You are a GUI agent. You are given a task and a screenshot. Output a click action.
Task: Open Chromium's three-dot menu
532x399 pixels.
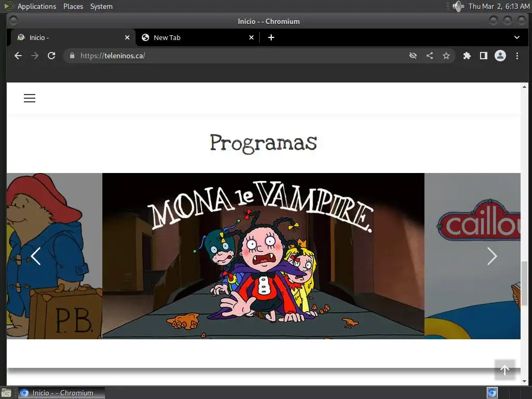(517, 56)
